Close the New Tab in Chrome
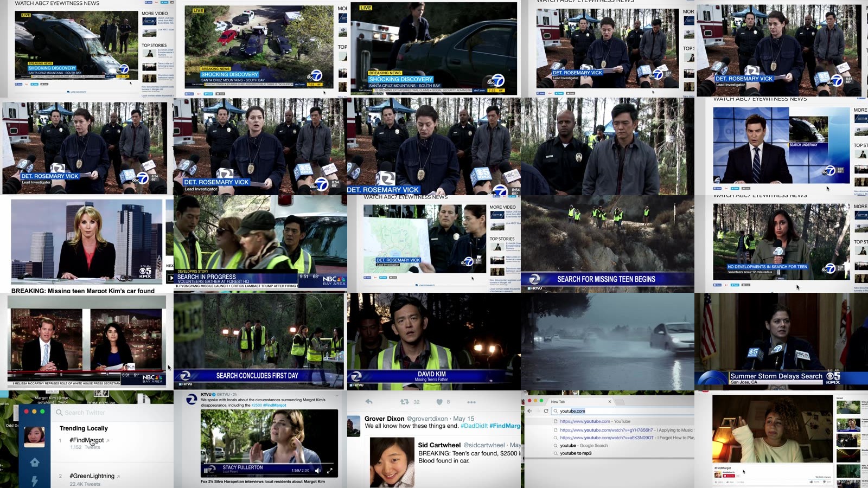868x488 pixels. 610,401
